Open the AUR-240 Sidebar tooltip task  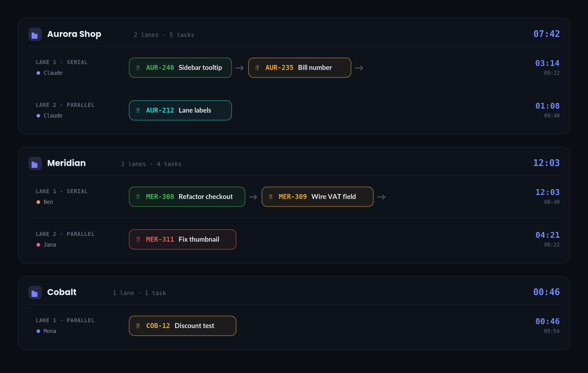click(180, 68)
